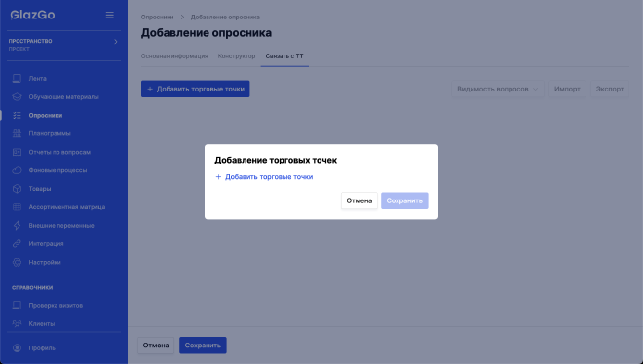
Task: Open Профиль in sidebar
Action: (42, 348)
